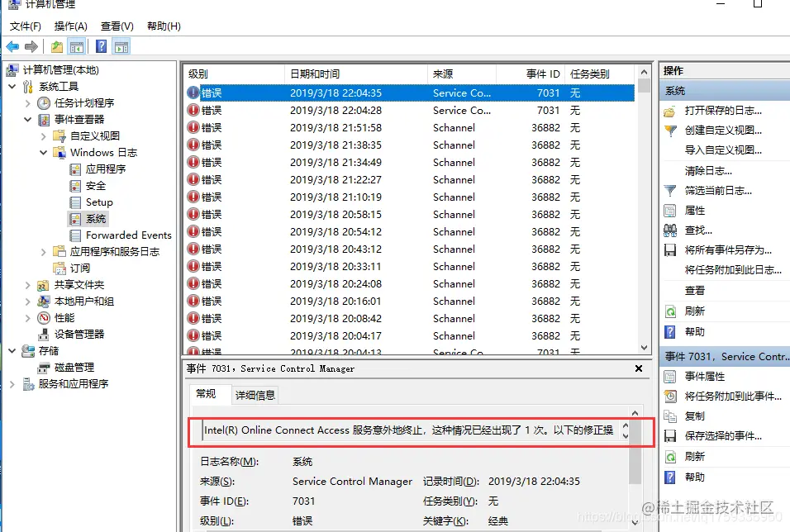Click 刷新 icon under event 7031 actions

point(670,457)
